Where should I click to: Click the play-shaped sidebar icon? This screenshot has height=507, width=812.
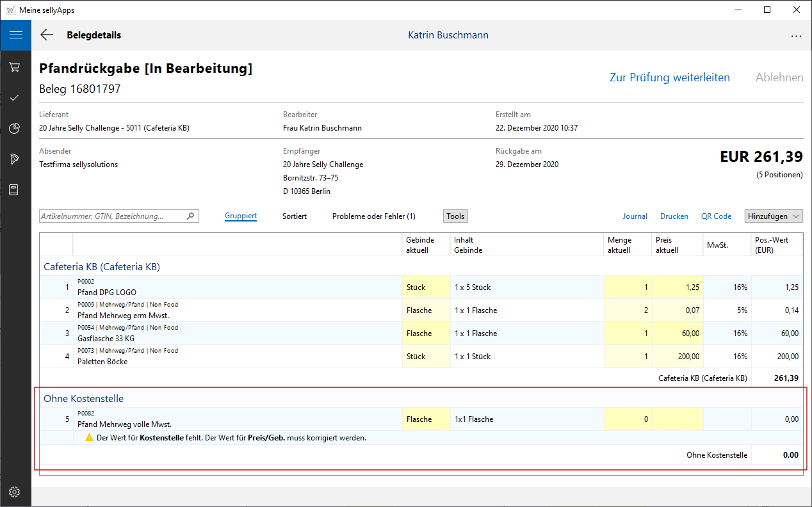tap(15, 159)
